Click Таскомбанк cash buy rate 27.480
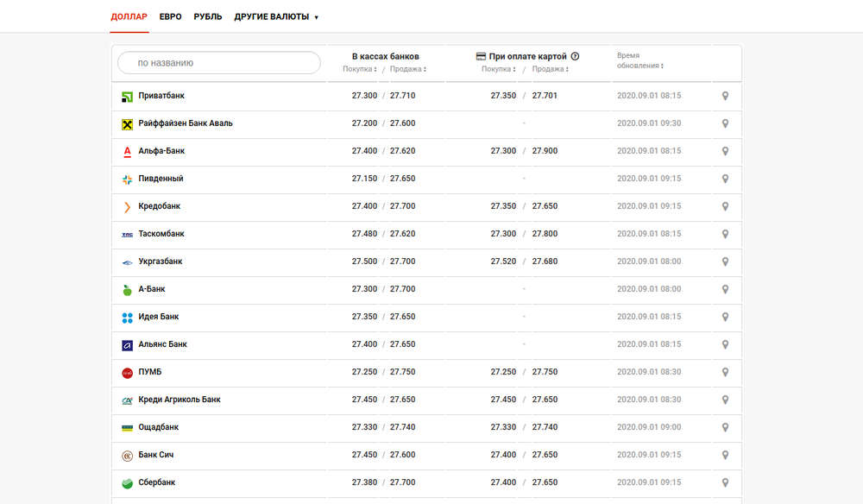The height and width of the screenshot is (504, 863). coord(364,234)
